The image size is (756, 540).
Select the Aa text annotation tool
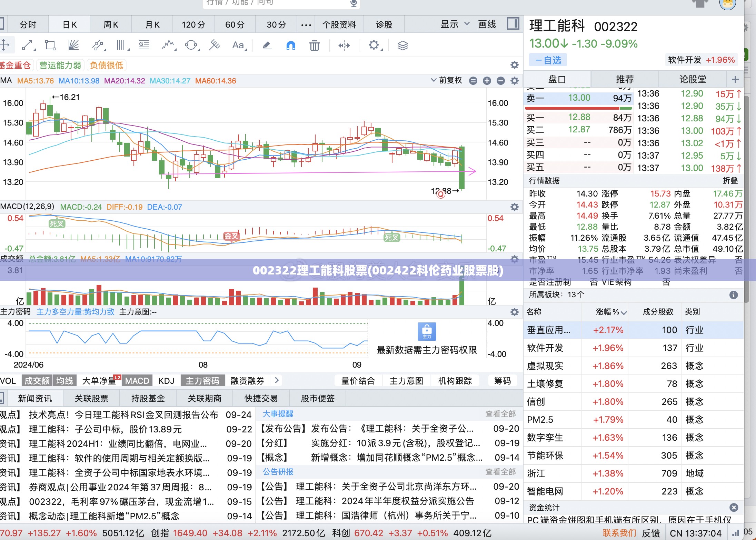click(x=239, y=45)
